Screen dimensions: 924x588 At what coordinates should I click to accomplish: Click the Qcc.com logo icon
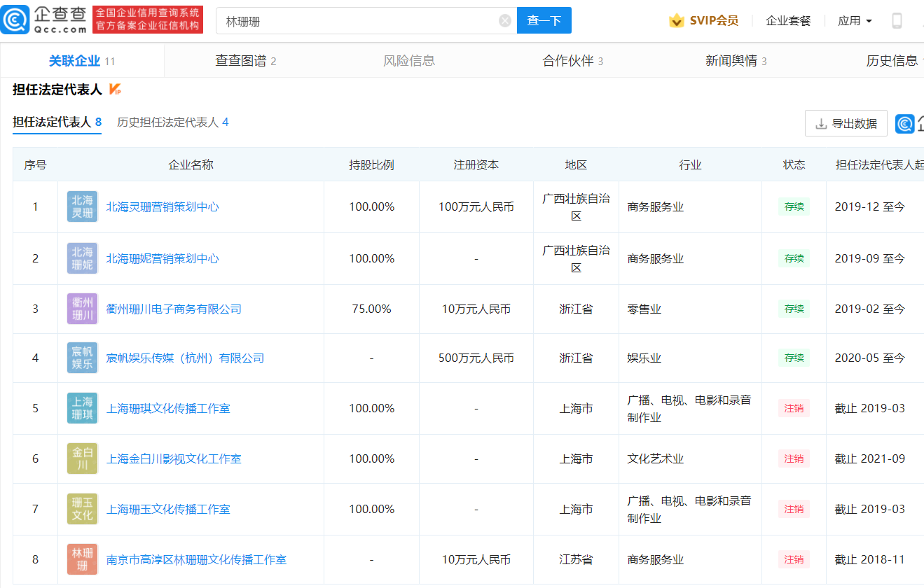(15, 20)
